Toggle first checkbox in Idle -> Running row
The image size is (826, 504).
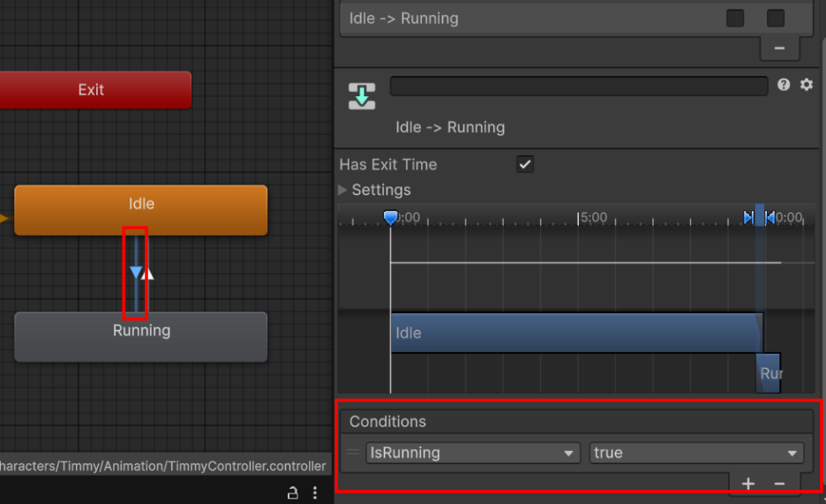[735, 18]
